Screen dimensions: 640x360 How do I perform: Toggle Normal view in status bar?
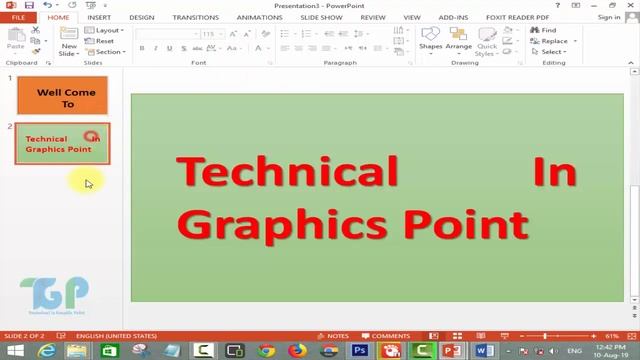(x=433, y=336)
